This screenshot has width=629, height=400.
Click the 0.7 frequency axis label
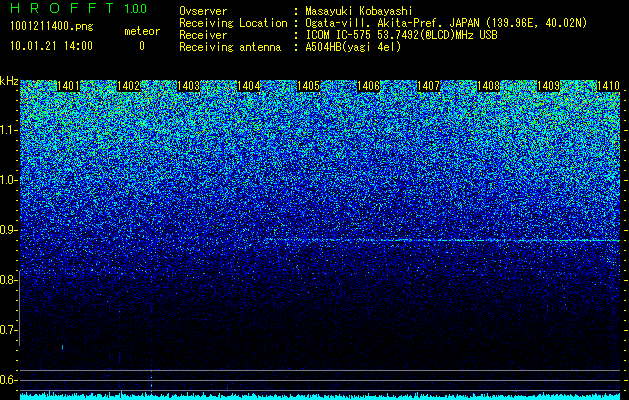9,330
